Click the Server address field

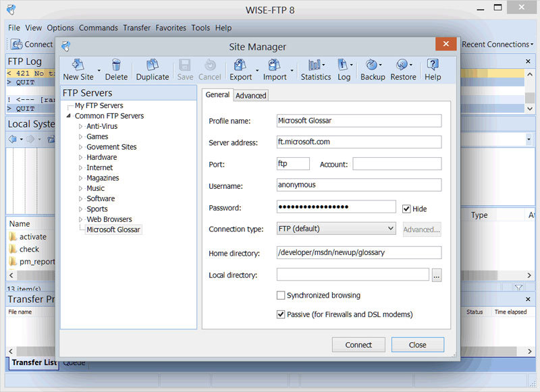tap(359, 142)
